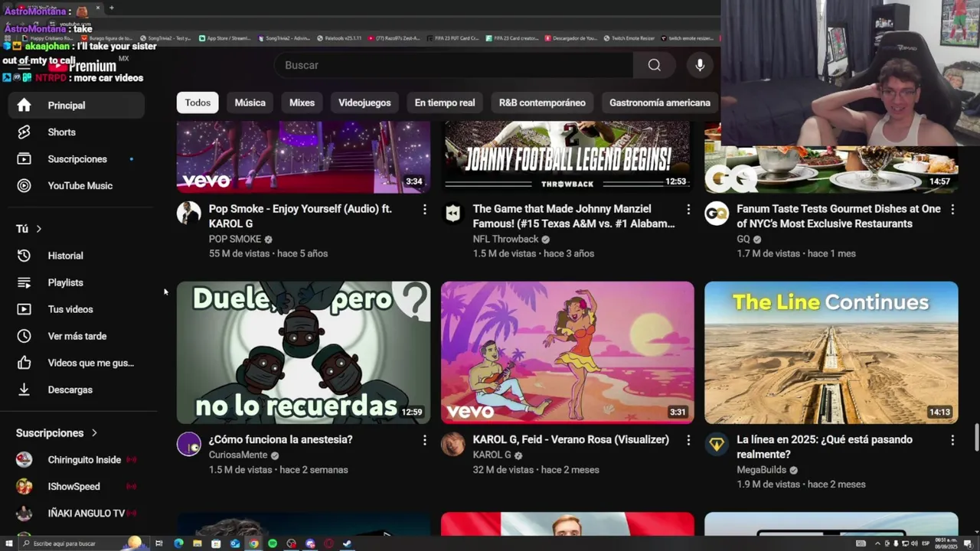Click the page vertical scrollbar thumb
980x551 pixels.
[x=976, y=439]
